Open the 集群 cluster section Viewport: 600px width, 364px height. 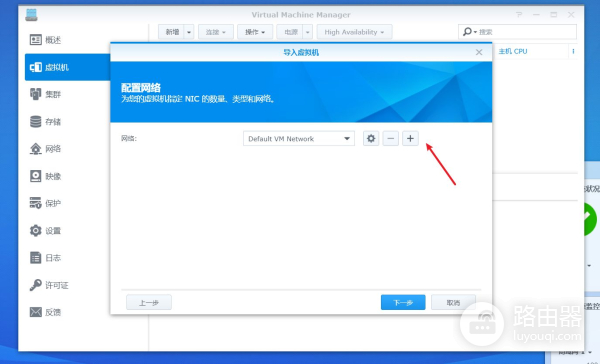[46, 94]
